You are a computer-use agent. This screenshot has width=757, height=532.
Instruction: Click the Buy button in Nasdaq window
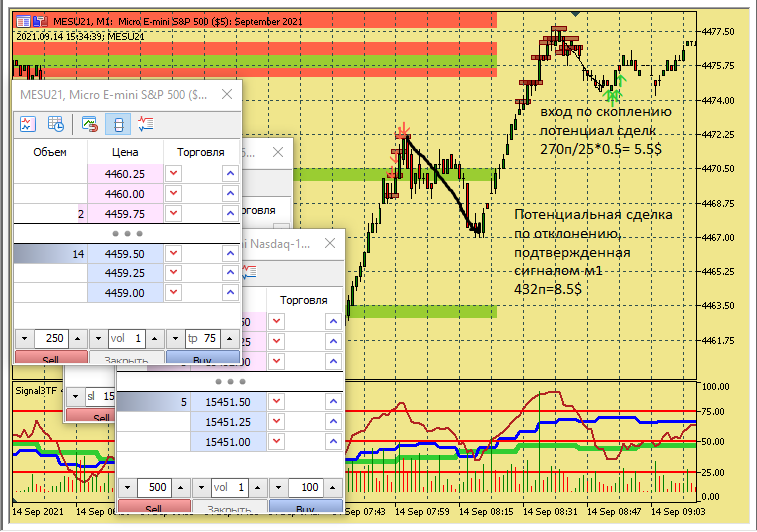click(306, 506)
